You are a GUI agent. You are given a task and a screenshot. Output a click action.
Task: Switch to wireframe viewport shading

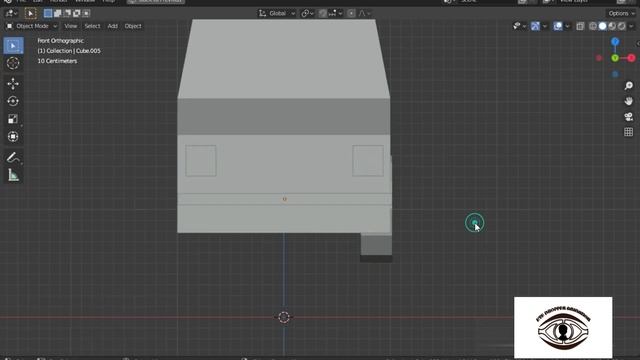point(593,26)
